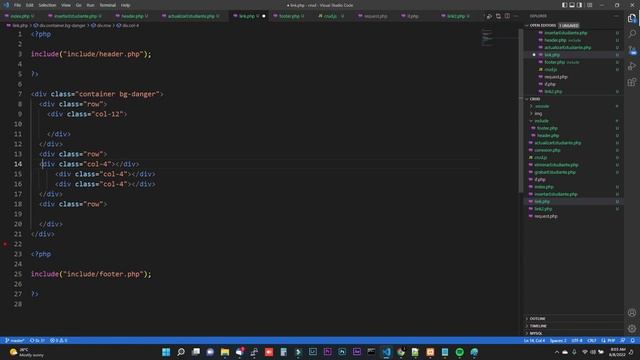Open the Search view in activity bar
This screenshot has width=640, height=360.
pos(632,34)
